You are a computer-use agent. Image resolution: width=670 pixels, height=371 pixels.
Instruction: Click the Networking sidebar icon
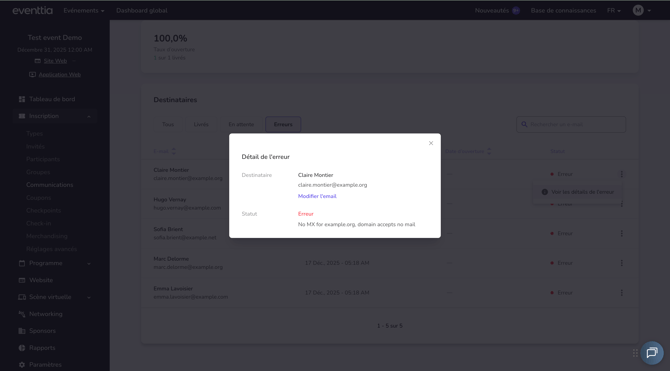point(22,314)
